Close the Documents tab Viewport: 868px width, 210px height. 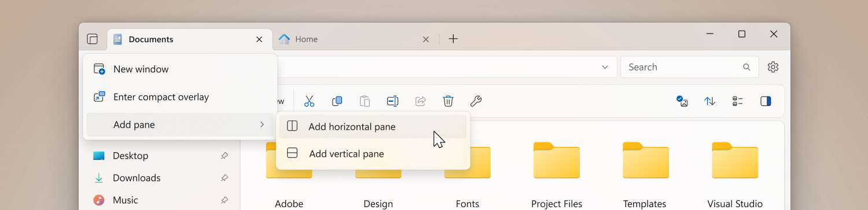(259, 39)
